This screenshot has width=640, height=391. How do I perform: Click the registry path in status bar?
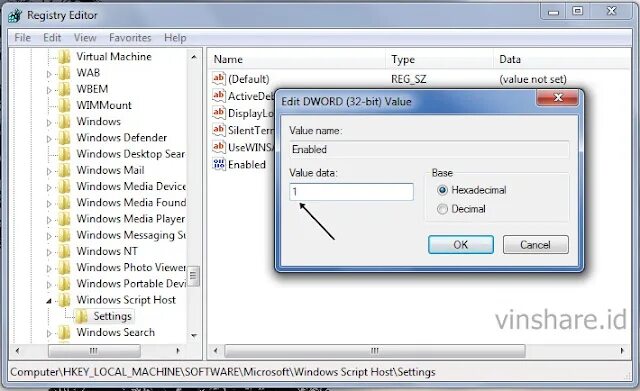223,372
